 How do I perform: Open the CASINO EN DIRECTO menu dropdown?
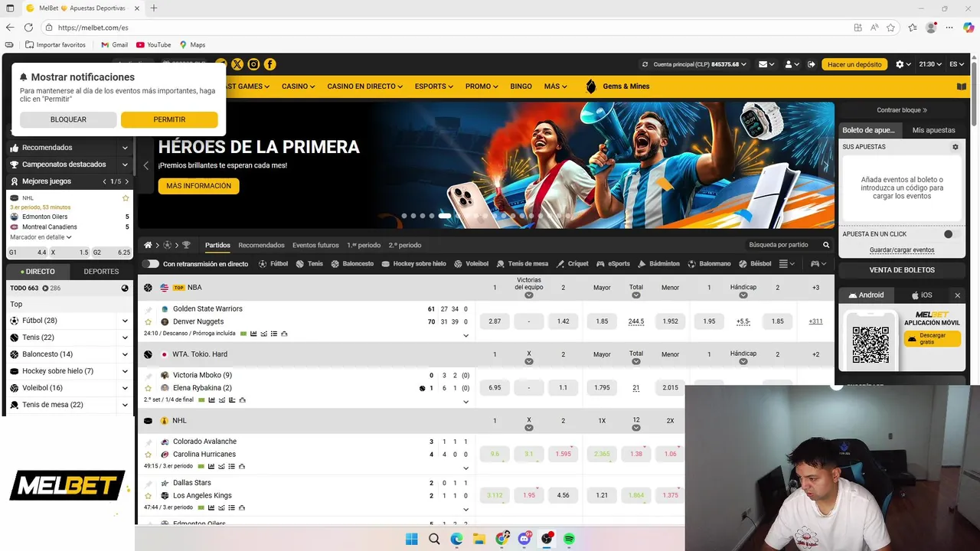(364, 86)
